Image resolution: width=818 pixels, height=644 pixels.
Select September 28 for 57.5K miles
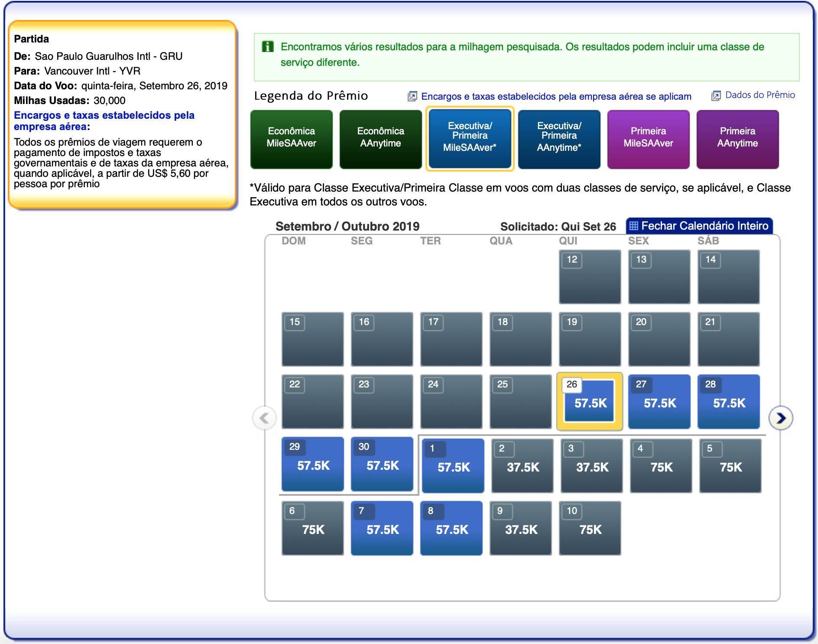click(728, 402)
